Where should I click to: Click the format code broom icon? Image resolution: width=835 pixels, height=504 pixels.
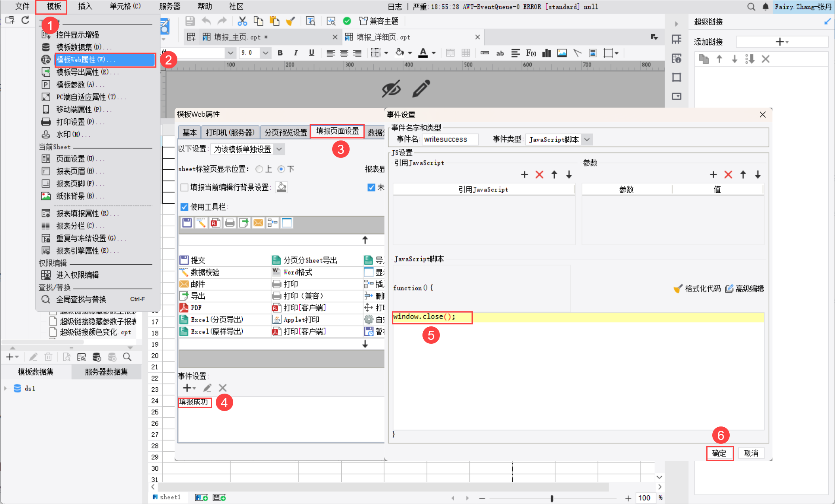pyautogui.click(x=678, y=288)
